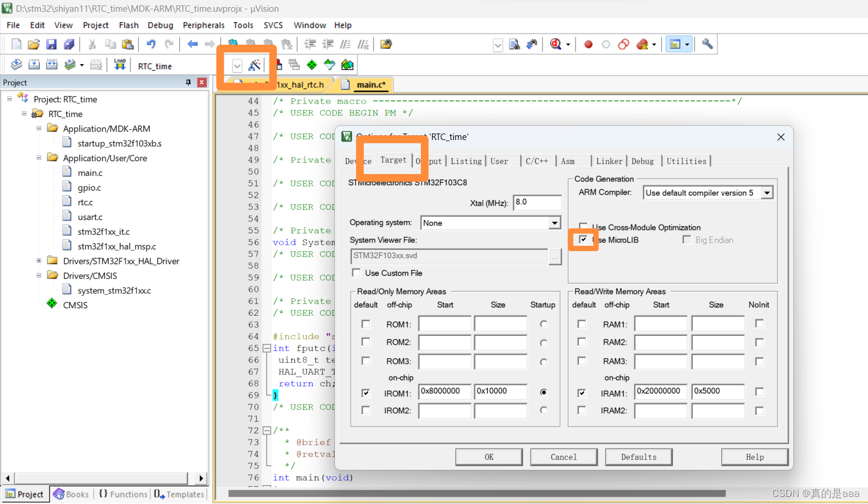Create a new file from the toolbar
The height and width of the screenshot is (504, 868).
(16, 44)
